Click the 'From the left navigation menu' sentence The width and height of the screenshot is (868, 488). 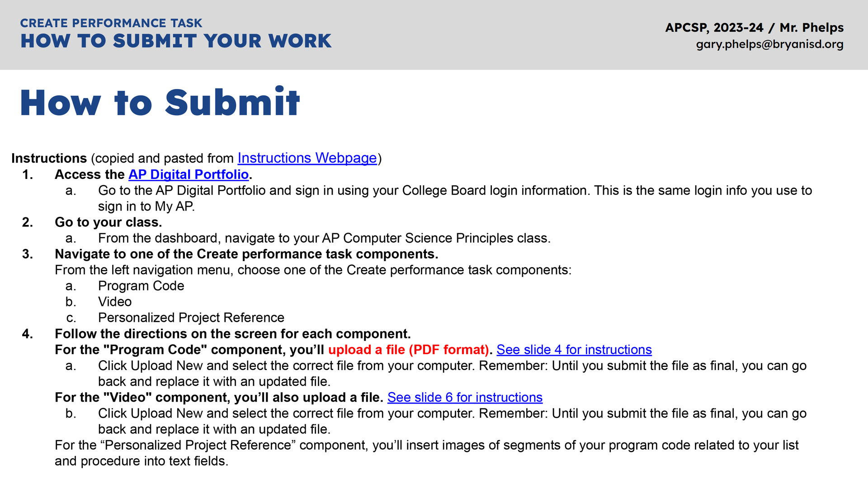pos(313,270)
